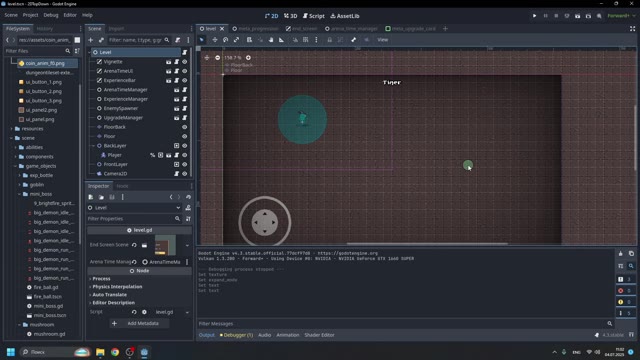Select the Move Mode tool in the viewport toolbar
The image size is (640, 360).
pos(215,40)
